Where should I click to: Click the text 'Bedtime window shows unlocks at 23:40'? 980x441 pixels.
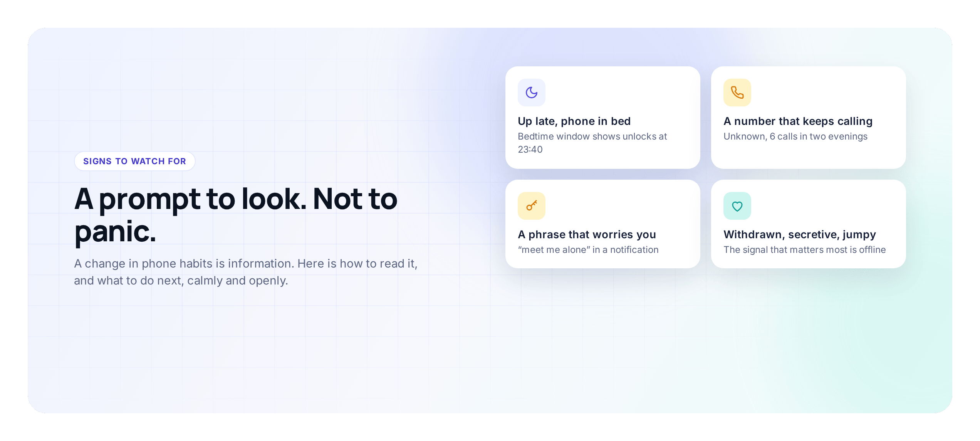click(x=592, y=143)
